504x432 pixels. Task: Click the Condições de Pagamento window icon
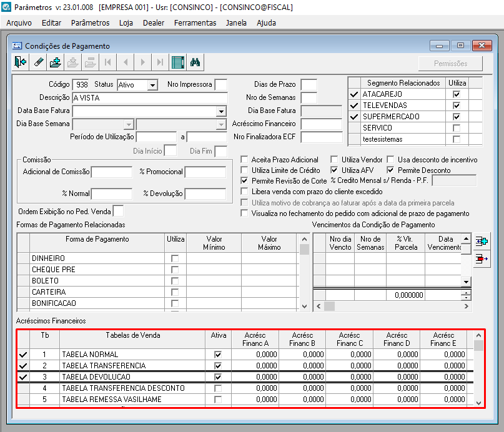click(x=17, y=46)
